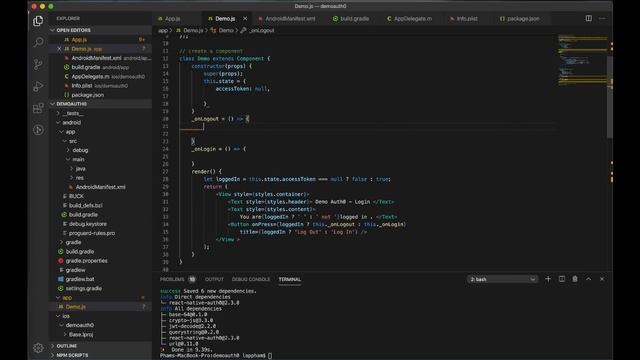Maximize the panel with the up chevron
This screenshot has width=640, height=360.
[x=589, y=279]
